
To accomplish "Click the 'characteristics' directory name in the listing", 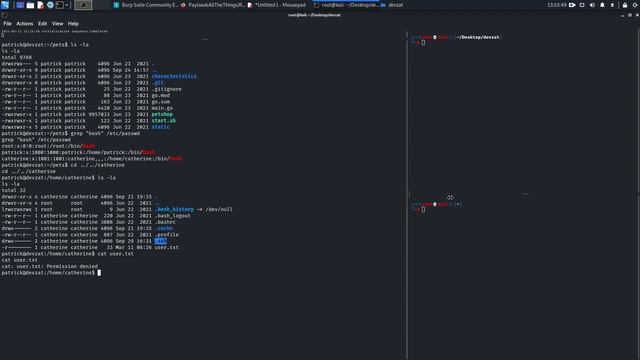I will click(174, 76).
